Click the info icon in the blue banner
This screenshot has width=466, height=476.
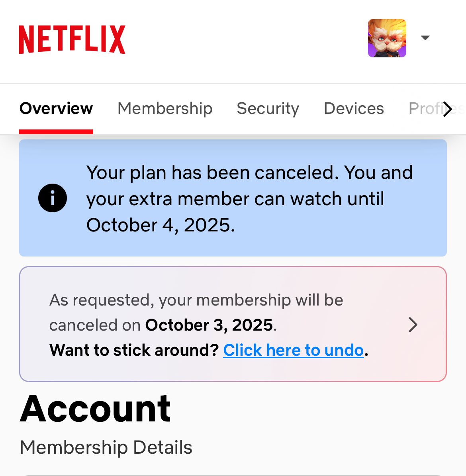click(x=53, y=198)
